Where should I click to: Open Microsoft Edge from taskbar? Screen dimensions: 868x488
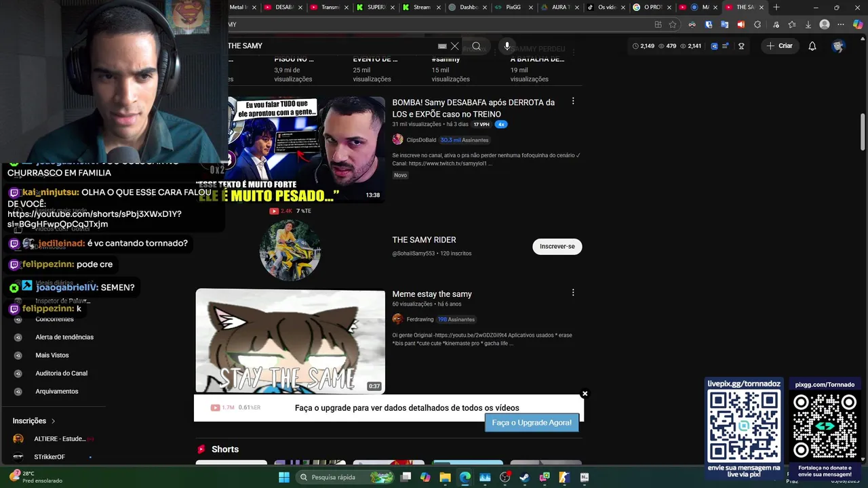(x=465, y=477)
